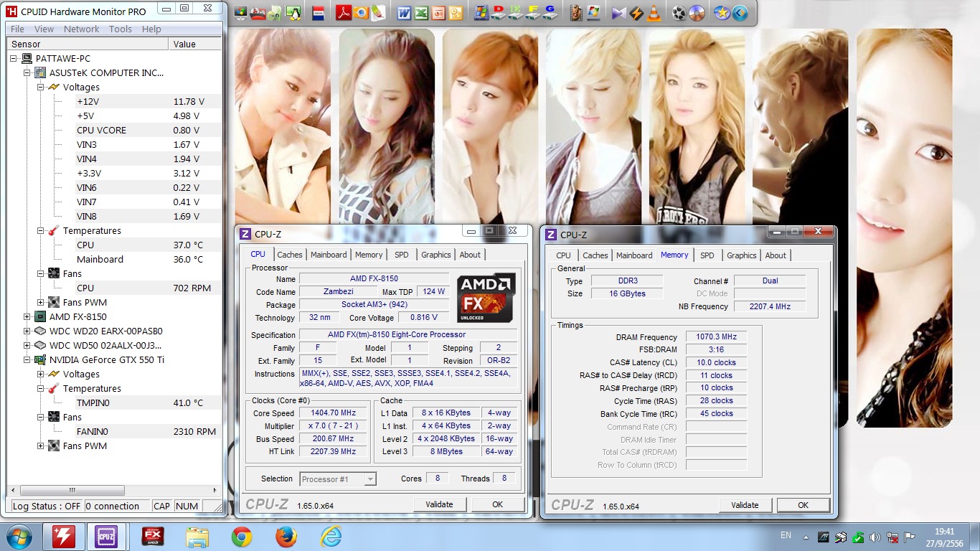Collapse the NVIDIA GeForce GTX 550 Ti node
980x551 pixels.
click(x=27, y=359)
